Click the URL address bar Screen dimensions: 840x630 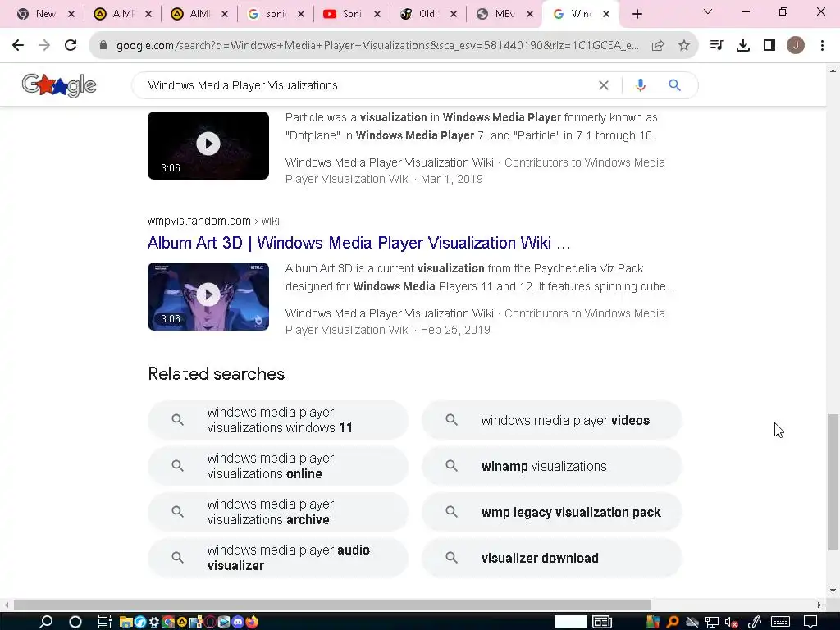click(377, 46)
